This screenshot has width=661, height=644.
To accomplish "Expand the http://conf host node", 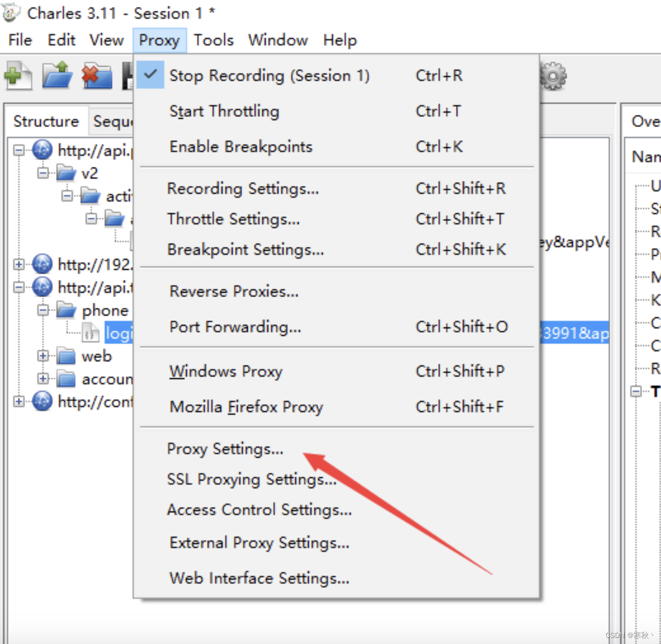I will click(x=19, y=401).
